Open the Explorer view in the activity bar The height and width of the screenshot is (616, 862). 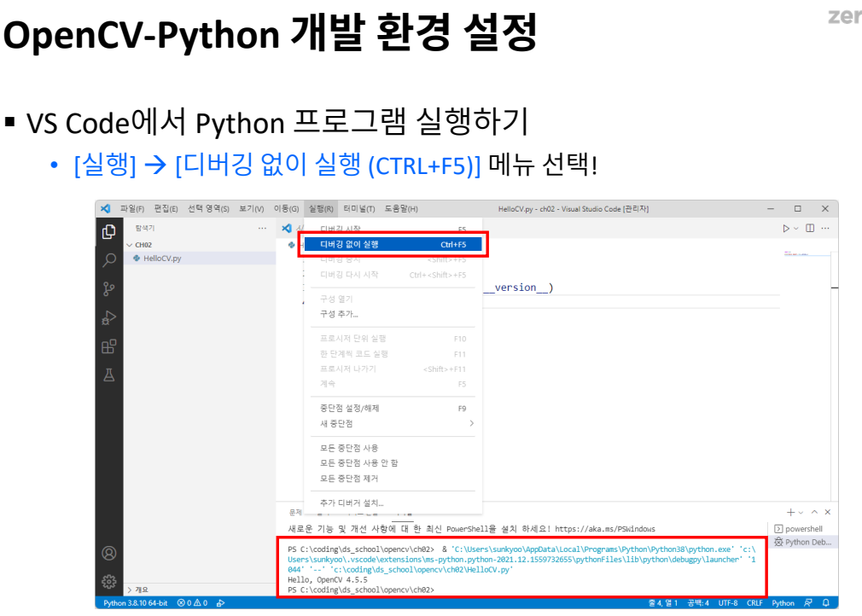[x=109, y=232]
